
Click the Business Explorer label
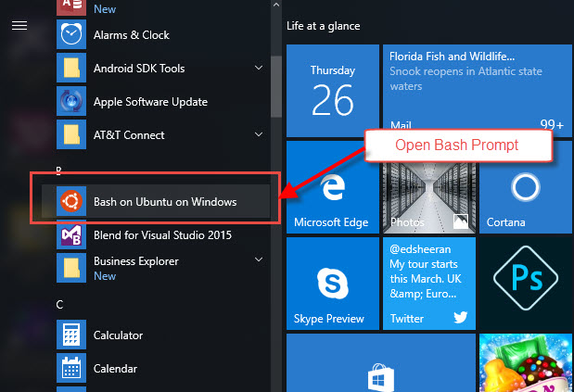[136, 261]
